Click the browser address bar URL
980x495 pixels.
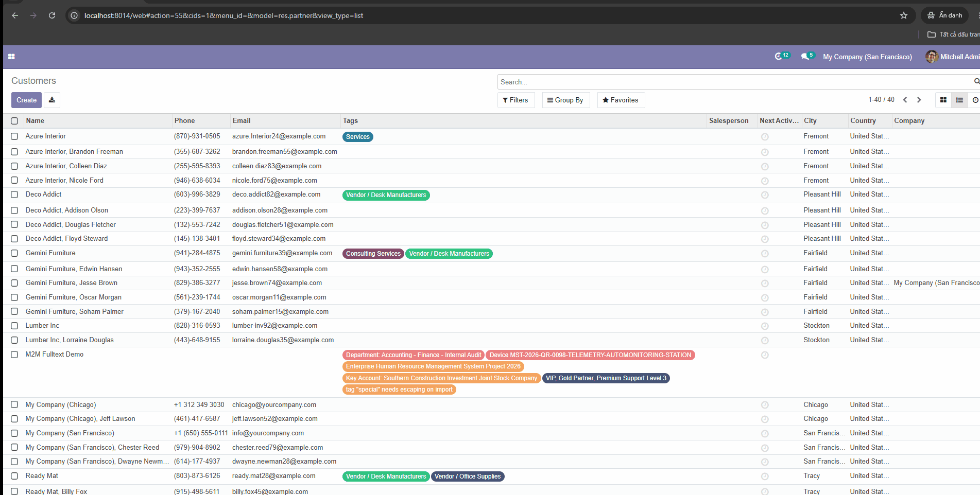coord(223,15)
